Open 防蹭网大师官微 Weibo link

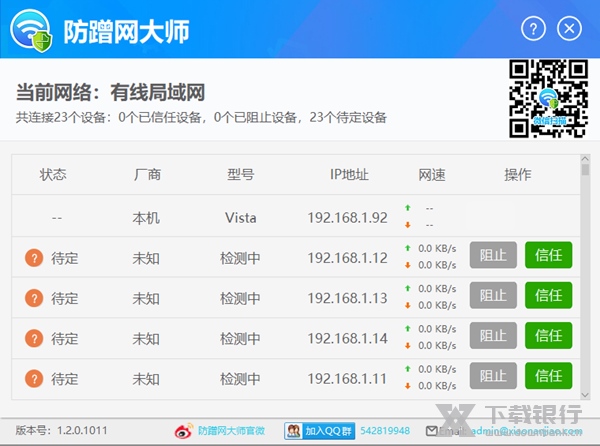[231, 431]
